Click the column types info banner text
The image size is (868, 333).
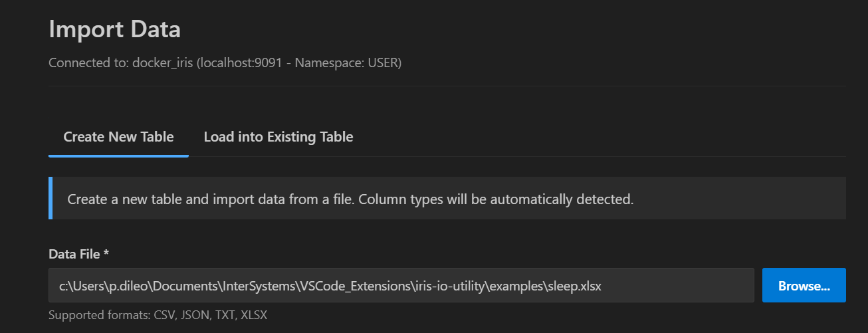[x=350, y=199]
